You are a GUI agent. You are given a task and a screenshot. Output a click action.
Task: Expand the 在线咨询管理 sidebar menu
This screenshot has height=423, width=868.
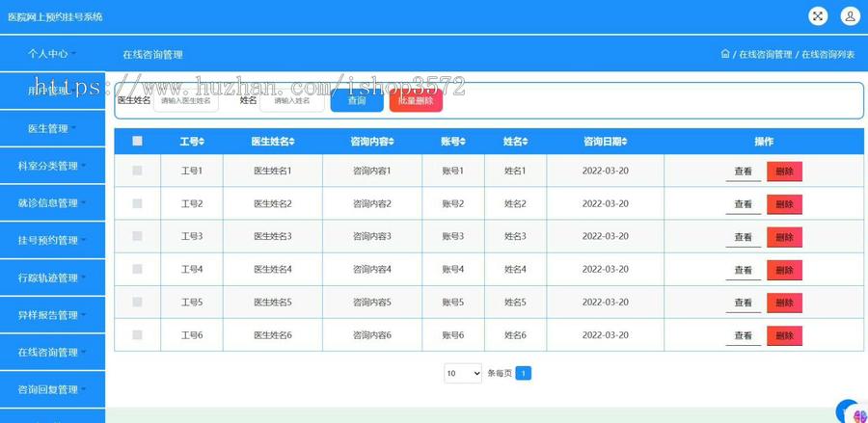point(52,352)
